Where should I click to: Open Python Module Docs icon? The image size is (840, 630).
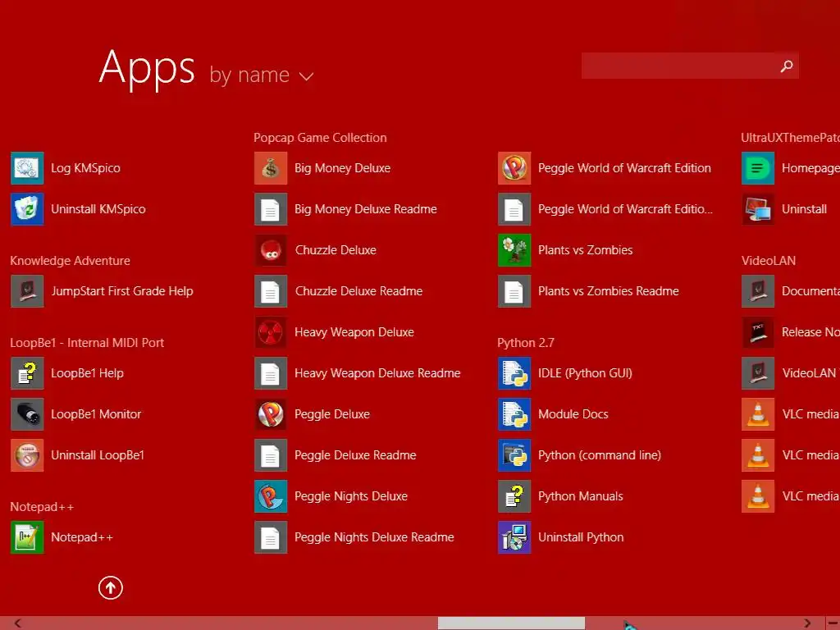[x=514, y=414]
